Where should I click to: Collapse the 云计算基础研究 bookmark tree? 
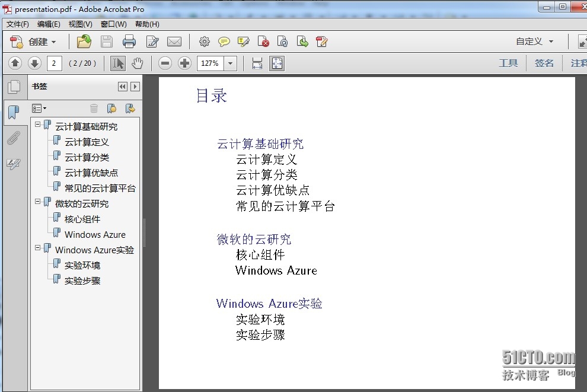tap(37, 124)
